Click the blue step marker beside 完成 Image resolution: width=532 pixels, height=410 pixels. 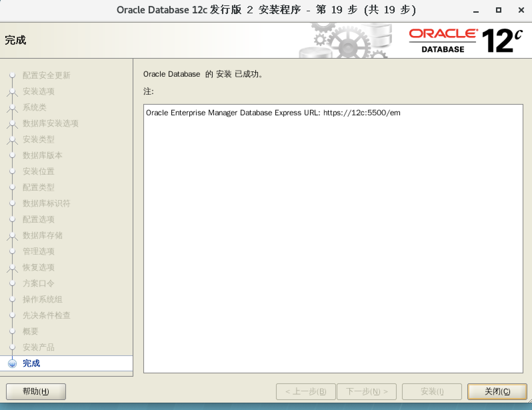(12, 363)
